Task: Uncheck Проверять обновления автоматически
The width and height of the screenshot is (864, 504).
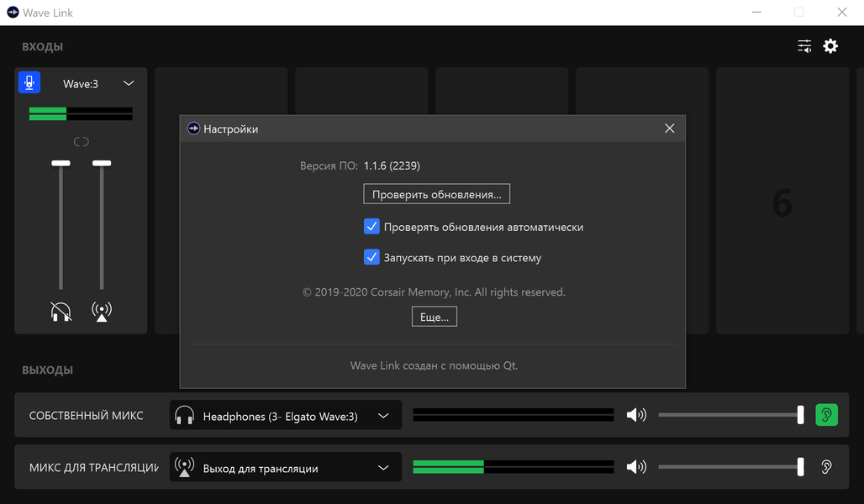Action: (371, 227)
